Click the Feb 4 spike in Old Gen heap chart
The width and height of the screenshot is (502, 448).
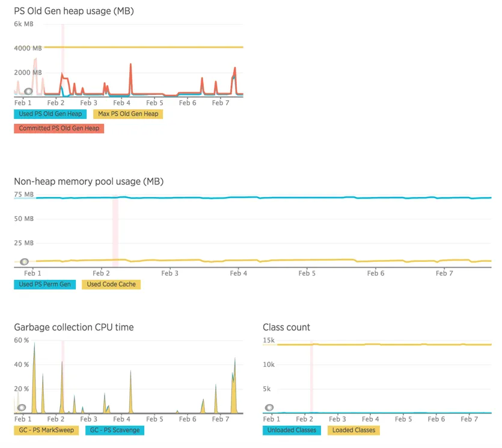point(130,78)
